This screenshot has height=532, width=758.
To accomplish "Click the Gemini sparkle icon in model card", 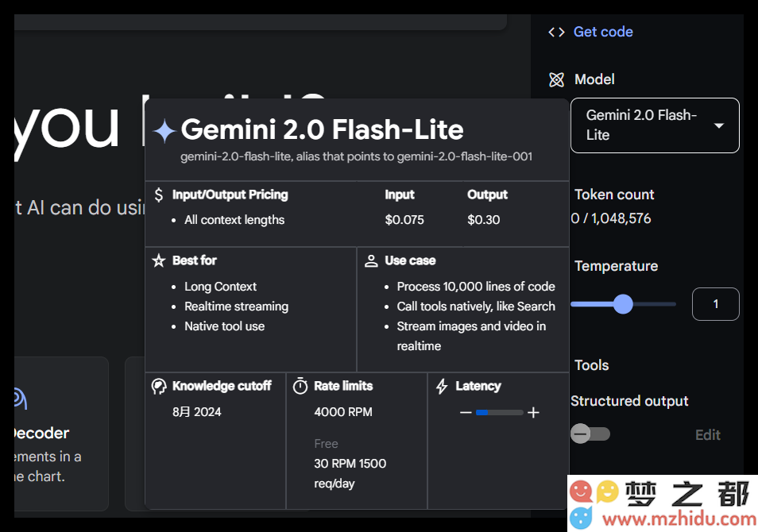I will click(164, 130).
